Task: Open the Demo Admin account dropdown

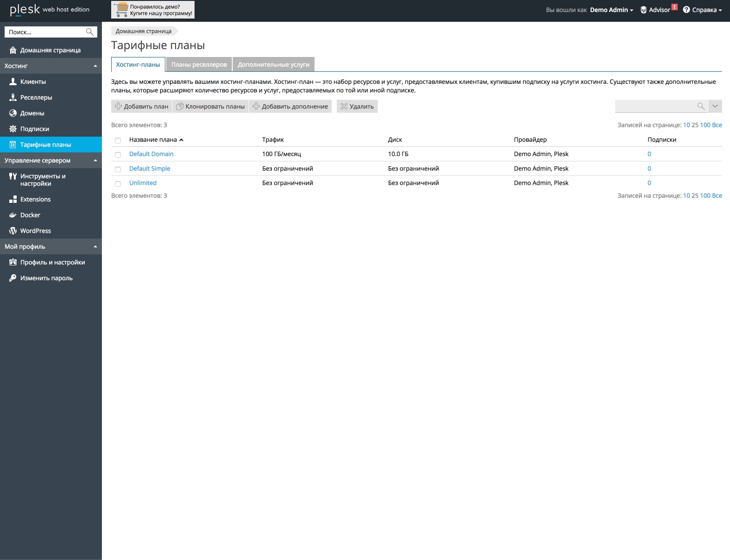Action: (611, 10)
